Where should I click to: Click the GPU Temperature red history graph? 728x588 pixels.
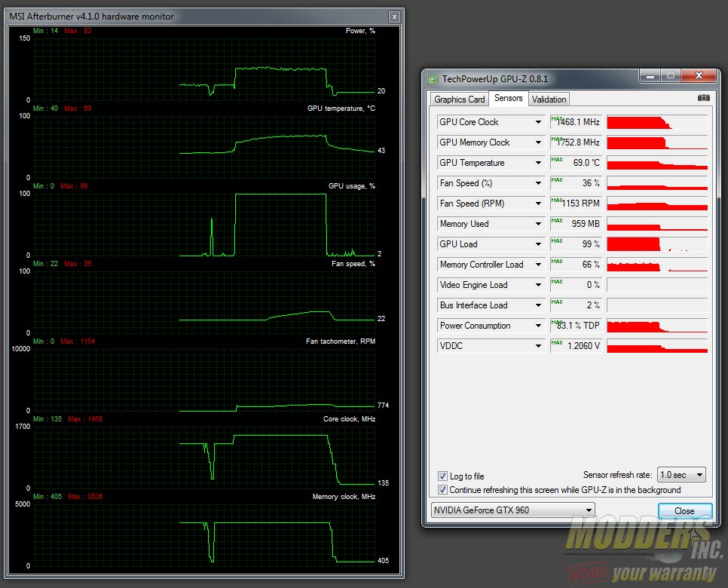(x=657, y=163)
